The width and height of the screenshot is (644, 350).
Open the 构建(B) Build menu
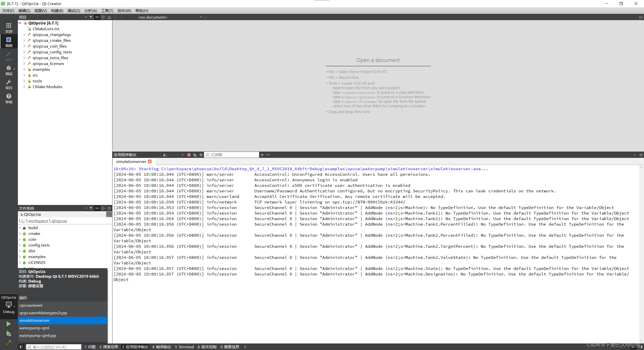[x=57, y=11]
